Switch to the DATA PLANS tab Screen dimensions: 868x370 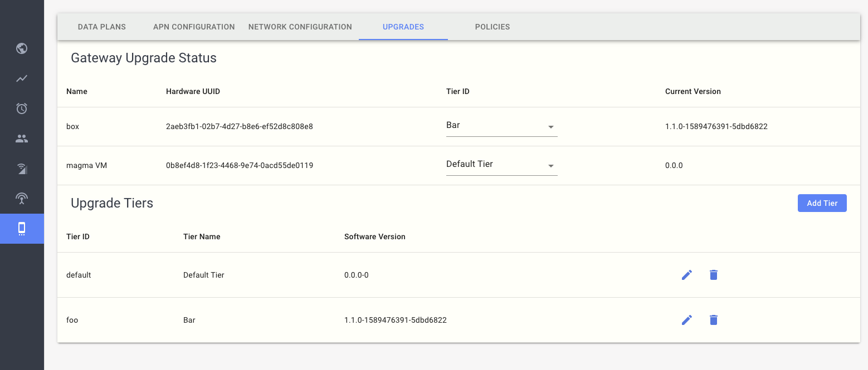tap(101, 27)
